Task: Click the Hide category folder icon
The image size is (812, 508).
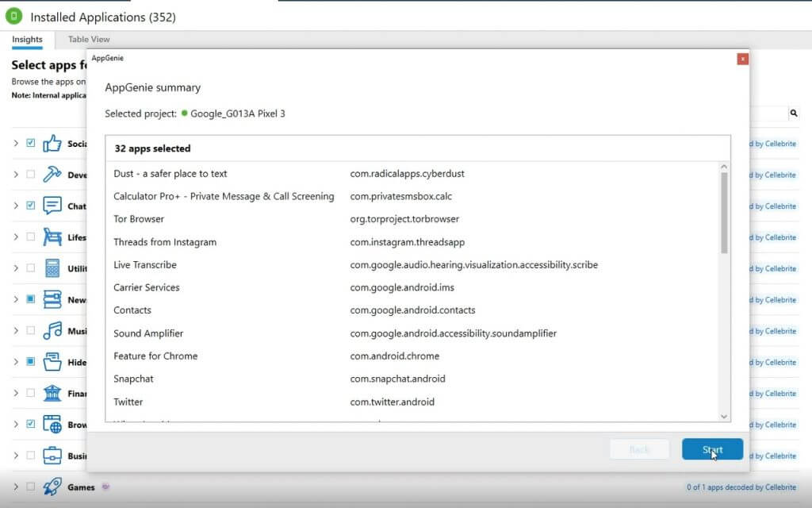Action: click(52, 362)
